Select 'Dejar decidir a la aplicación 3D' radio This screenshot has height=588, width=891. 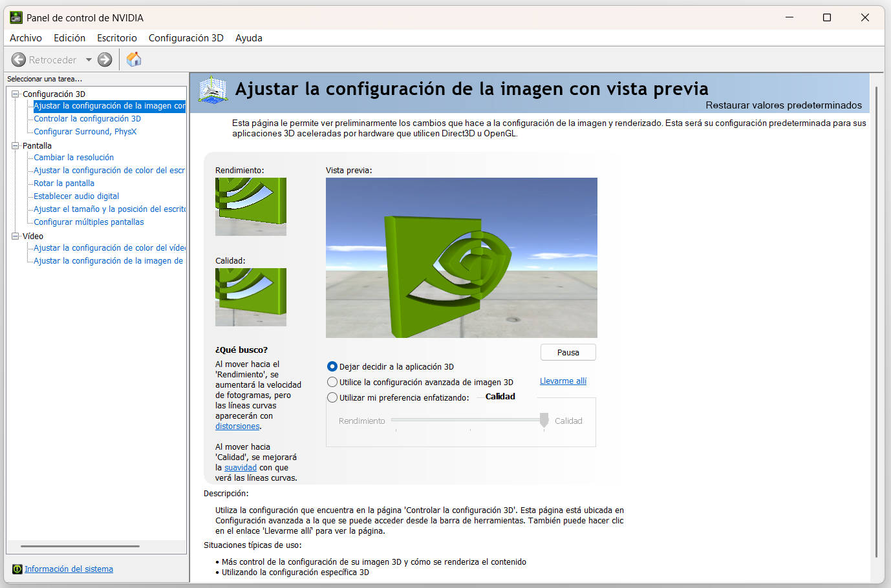point(332,366)
